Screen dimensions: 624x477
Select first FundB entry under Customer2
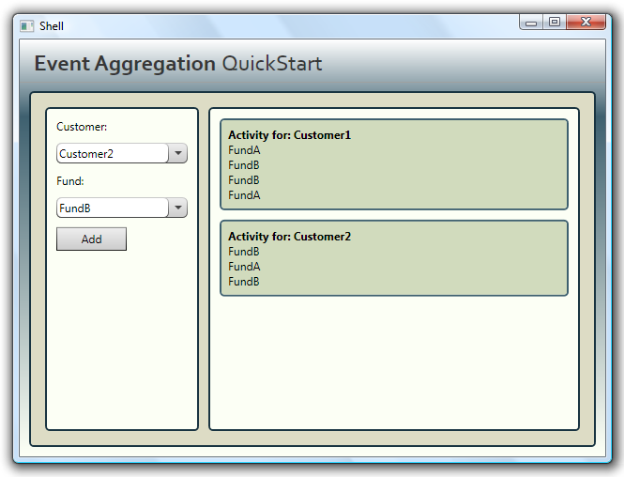tap(244, 252)
